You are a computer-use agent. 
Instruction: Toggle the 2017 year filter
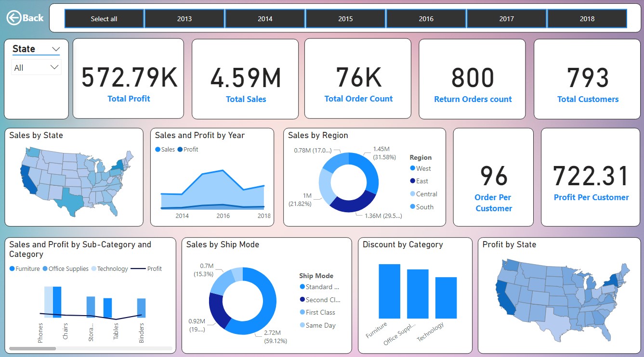(x=506, y=19)
